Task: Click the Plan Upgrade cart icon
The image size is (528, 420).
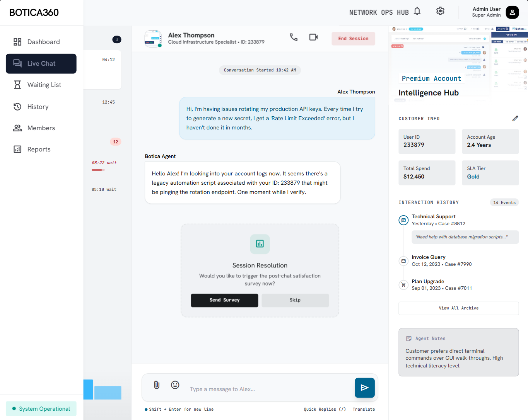Action: [403, 285]
